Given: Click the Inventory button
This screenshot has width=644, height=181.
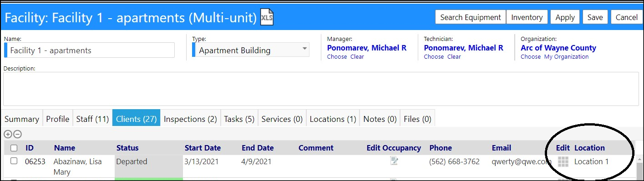Looking at the screenshot, I should tap(527, 17).
